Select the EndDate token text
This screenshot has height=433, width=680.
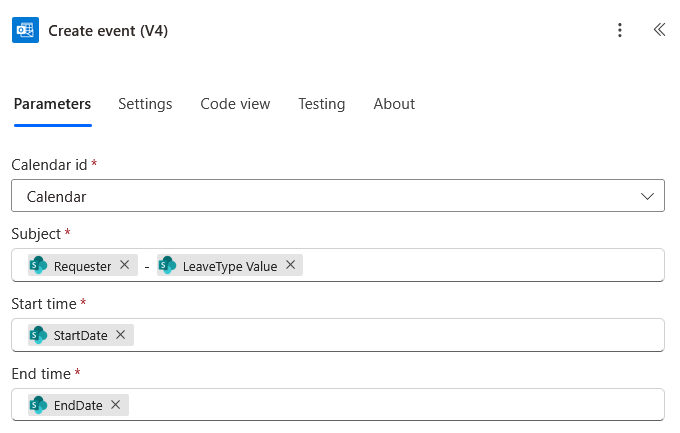(x=78, y=405)
